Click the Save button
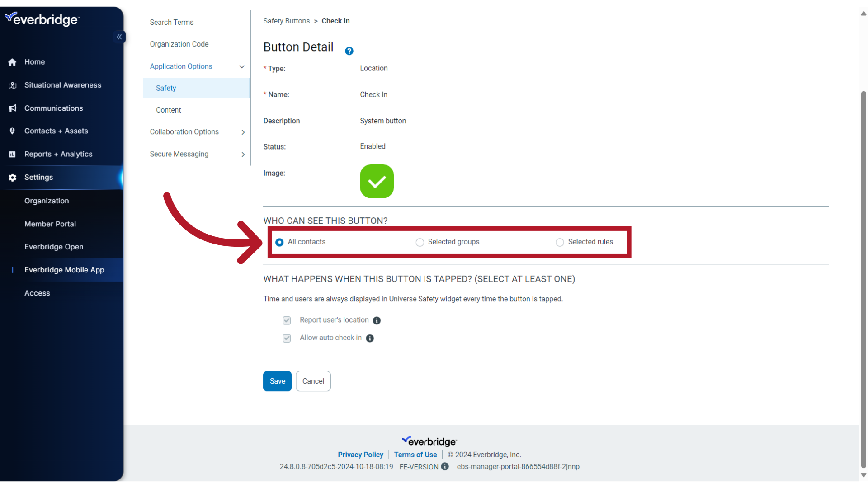Image resolution: width=868 pixels, height=488 pixels. (277, 381)
